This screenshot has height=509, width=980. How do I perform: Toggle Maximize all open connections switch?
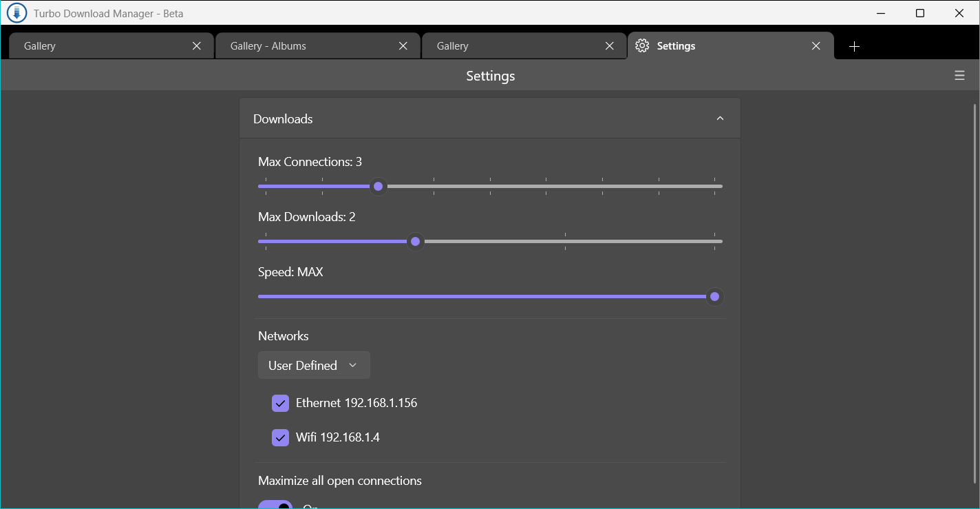[275, 506]
